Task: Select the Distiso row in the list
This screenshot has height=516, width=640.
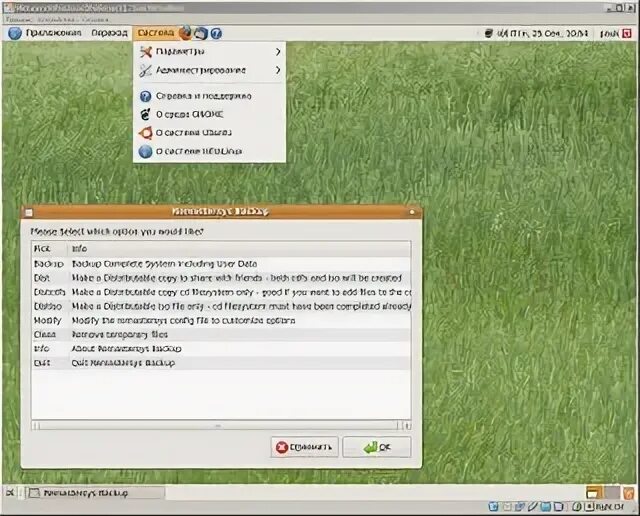Action: (x=221, y=306)
